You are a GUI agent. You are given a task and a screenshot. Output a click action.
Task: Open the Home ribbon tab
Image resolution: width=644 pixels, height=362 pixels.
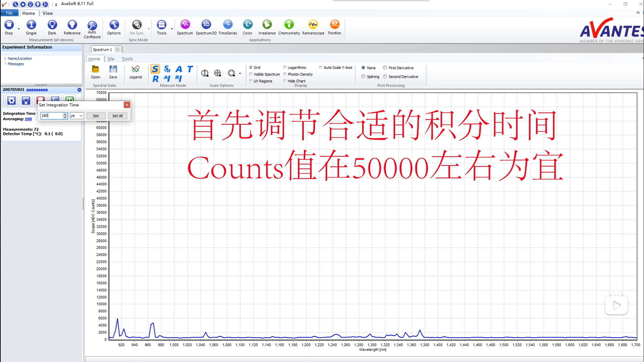[x=28, y=13]
